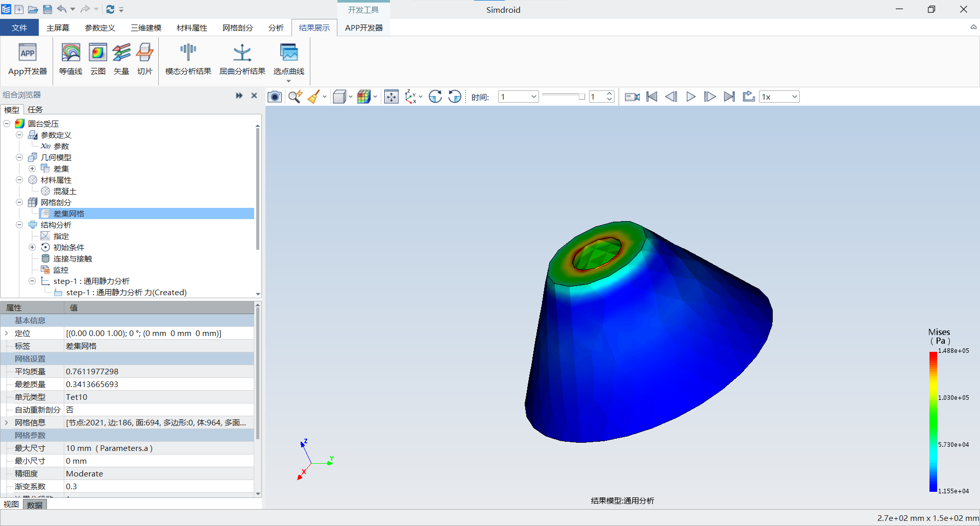
Task: Select the 矢量 vector display tool
Action: (121, 59)
